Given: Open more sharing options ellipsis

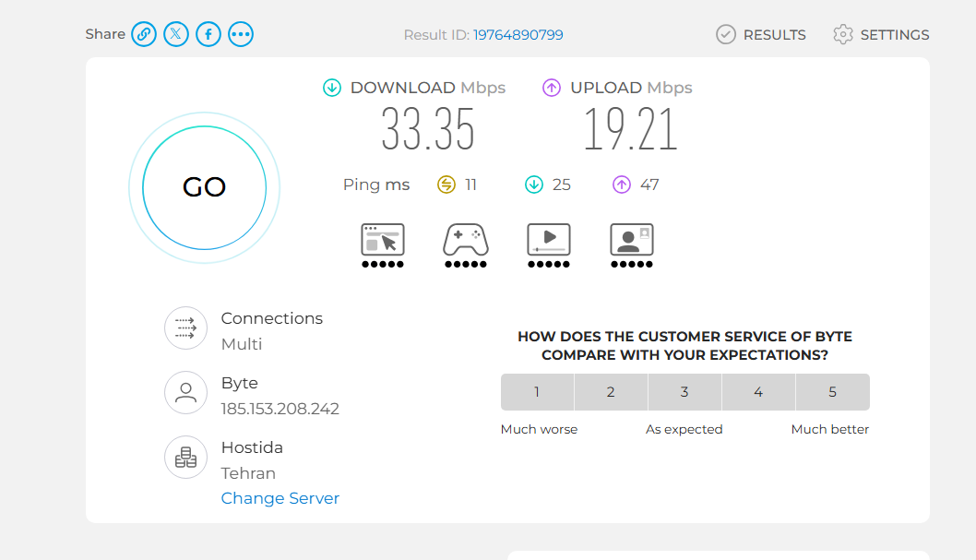Looking at the screenshot, I should (x=241, y=34).
